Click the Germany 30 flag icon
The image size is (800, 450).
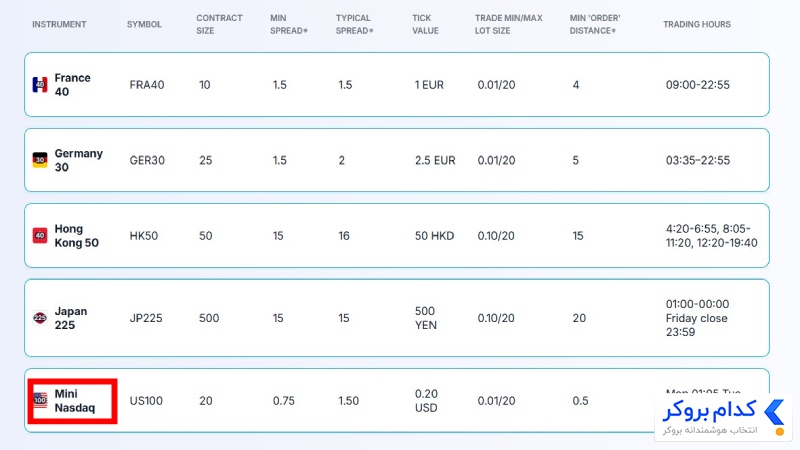[40, 160]
